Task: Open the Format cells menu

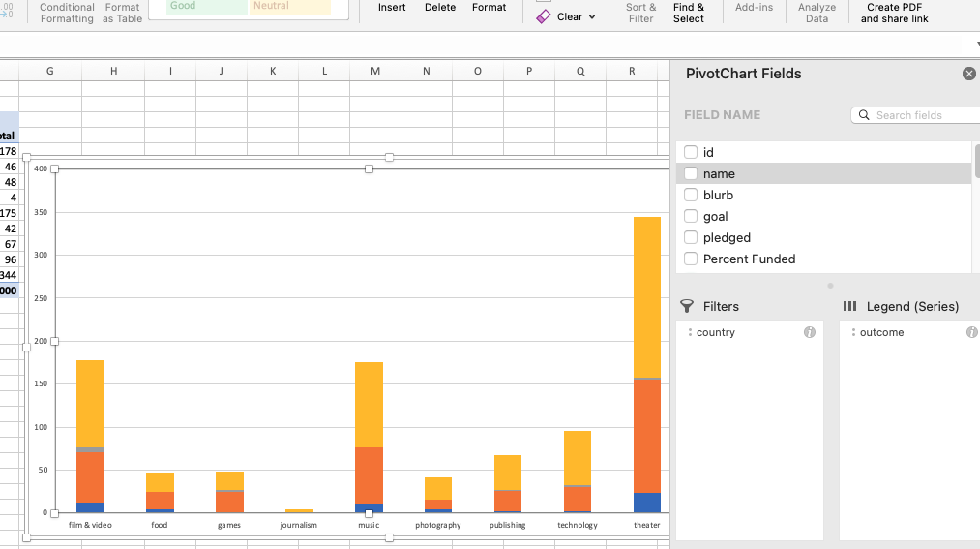Action: 489,8
